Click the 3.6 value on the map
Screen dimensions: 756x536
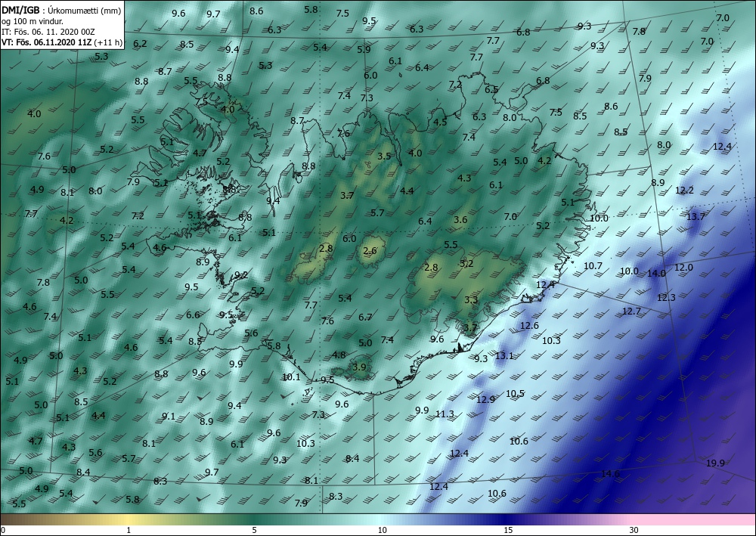[x=460, y=220]
